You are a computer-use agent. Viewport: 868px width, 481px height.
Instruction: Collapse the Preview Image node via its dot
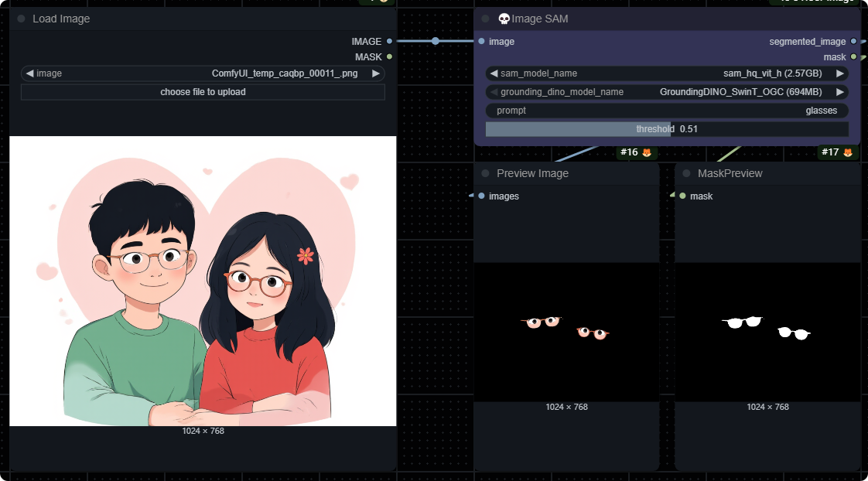485,173
